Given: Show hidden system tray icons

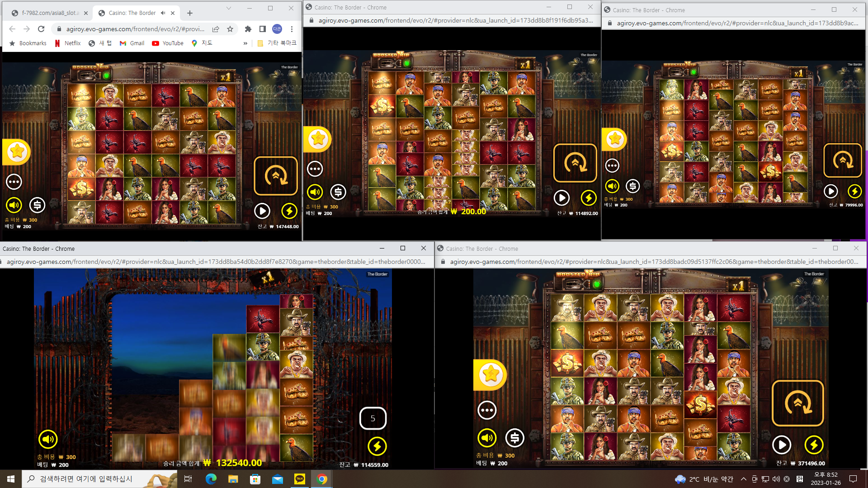Looking at the screenshot, I should pyautogui.click(x=744, y=479).
